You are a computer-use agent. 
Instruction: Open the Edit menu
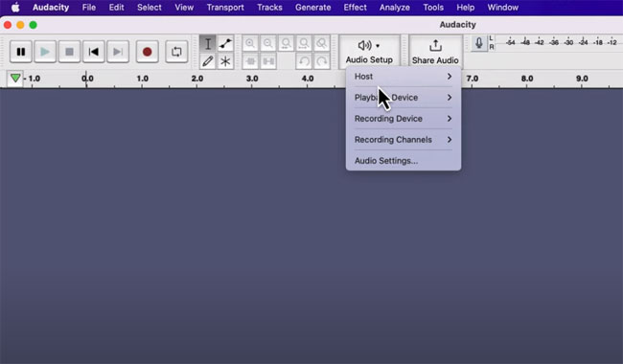(x=116, y=8)
